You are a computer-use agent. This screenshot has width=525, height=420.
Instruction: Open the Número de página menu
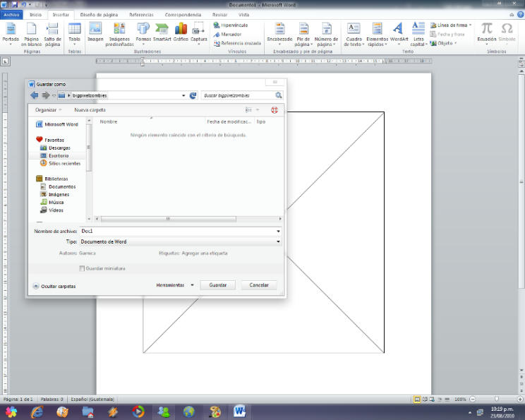pyautogui.click(x=326, y=34)
